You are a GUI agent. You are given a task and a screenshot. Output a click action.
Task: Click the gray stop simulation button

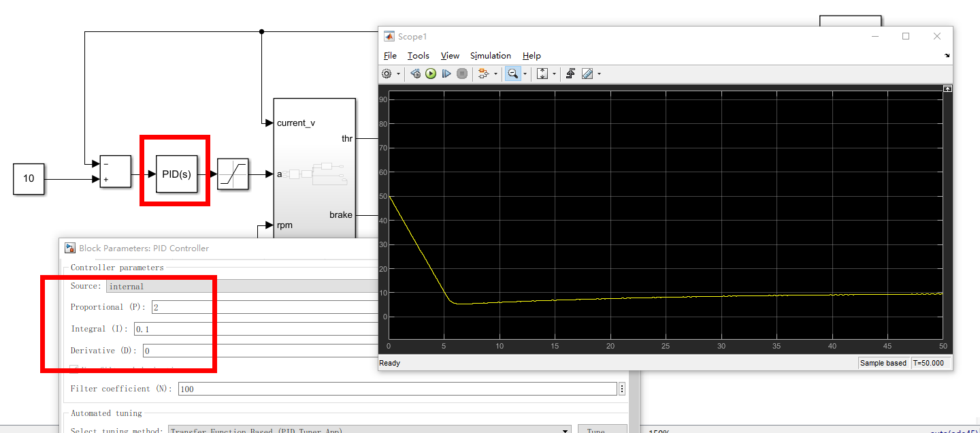point(462,74)
